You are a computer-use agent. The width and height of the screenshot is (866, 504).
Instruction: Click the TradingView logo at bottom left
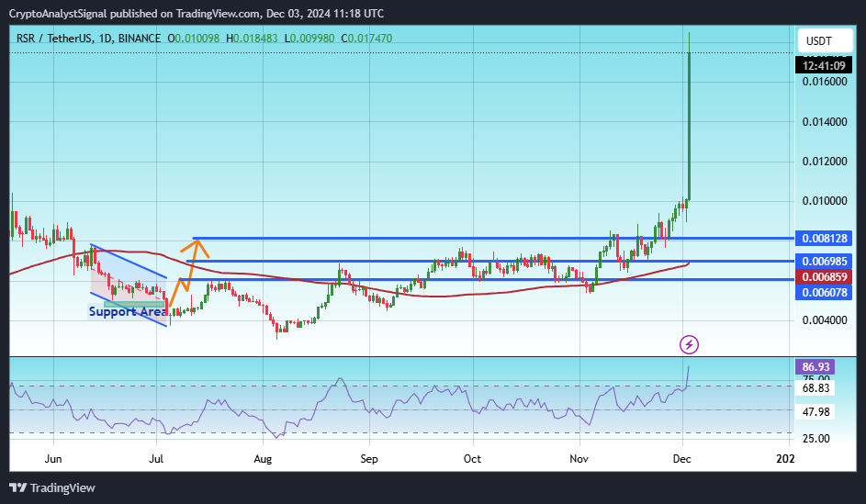[52, 488]
